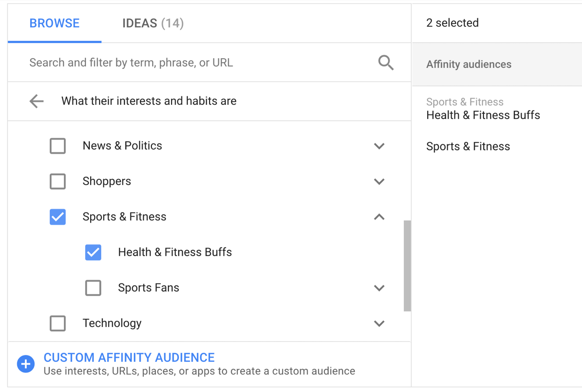Uncheck the Sports & Fitness checkbox
Image resolution: width=582 pixels, height=392 pixels.
[x=58, y=216]
